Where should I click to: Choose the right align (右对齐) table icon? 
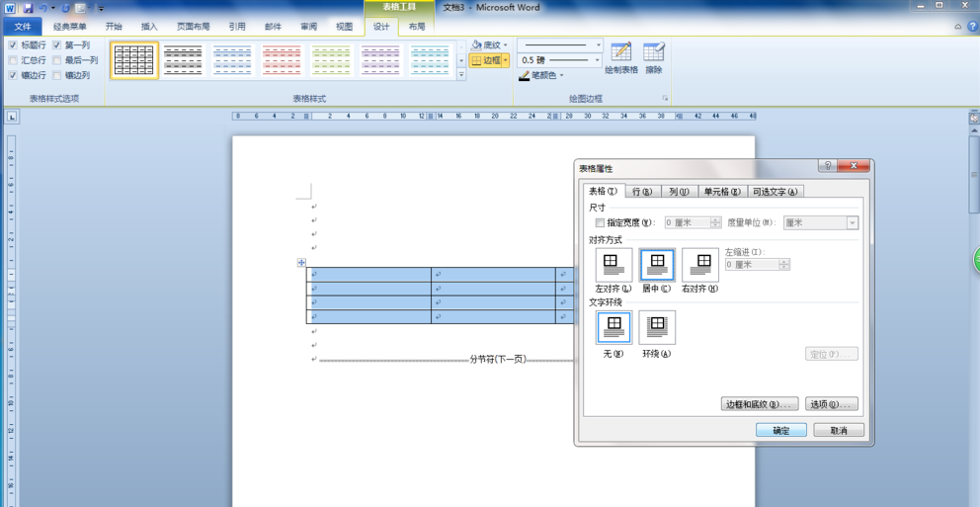(x=699, y=265)
